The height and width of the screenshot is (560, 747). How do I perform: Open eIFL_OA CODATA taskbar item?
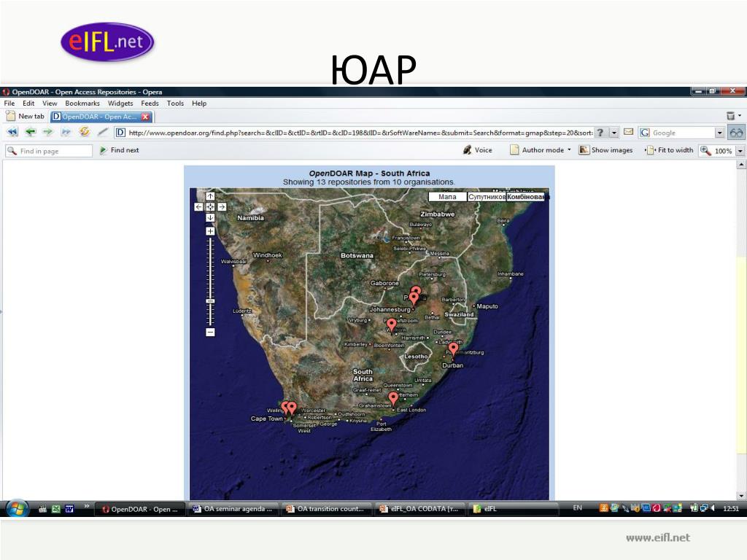coord(420,509)
